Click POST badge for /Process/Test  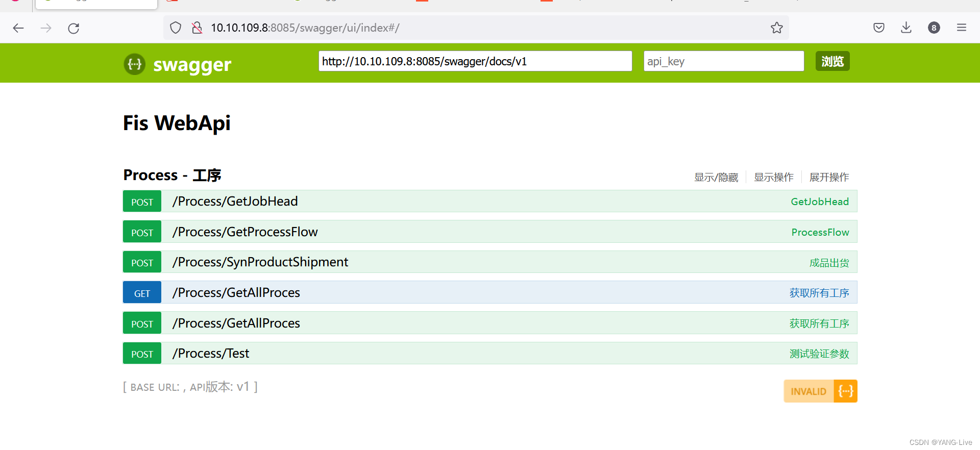pos(142,354)
